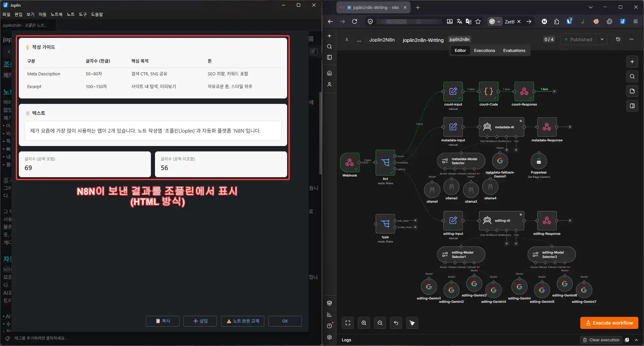This screenshot has height=346, width=644.
Task: Close the joplin2n8n-Writing browser tab
Action: pos(405,7)
